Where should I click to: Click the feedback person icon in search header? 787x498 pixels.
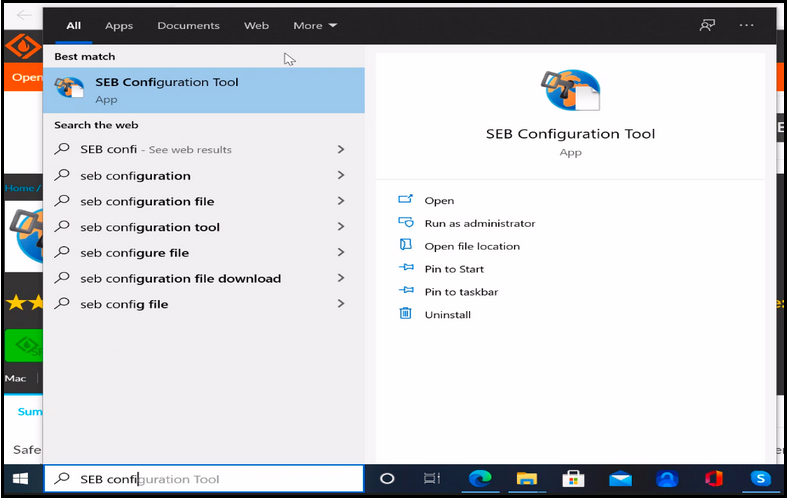pyautogui.click(x=707, y=25)
